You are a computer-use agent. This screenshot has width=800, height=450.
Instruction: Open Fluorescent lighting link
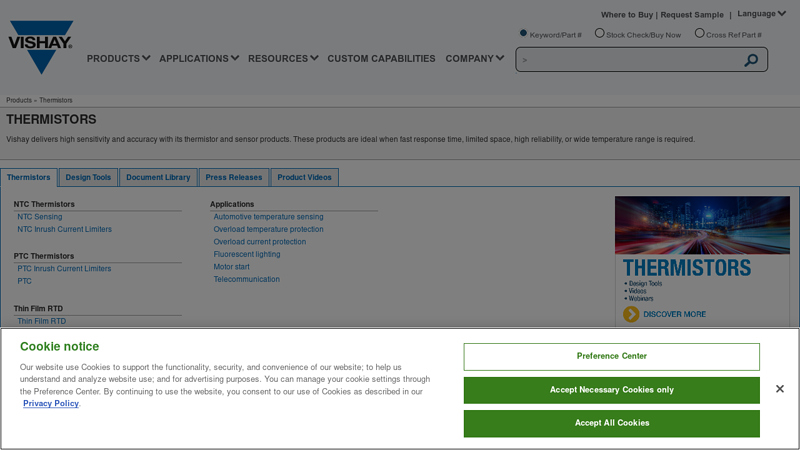(247, 254)
